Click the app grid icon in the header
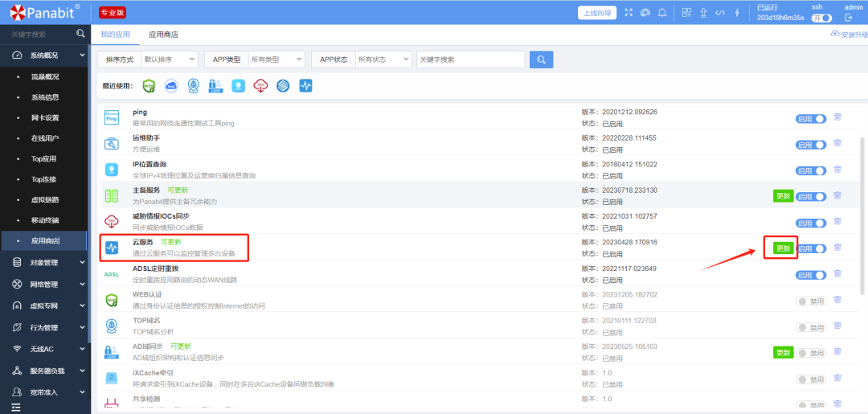Screen dimensions: 868x414 click(686, 13)
